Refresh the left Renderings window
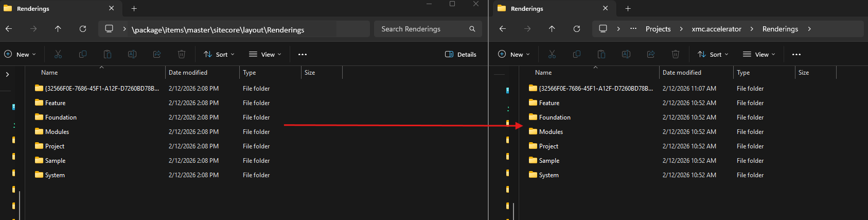The image size is (868, 220). (83, 29)
